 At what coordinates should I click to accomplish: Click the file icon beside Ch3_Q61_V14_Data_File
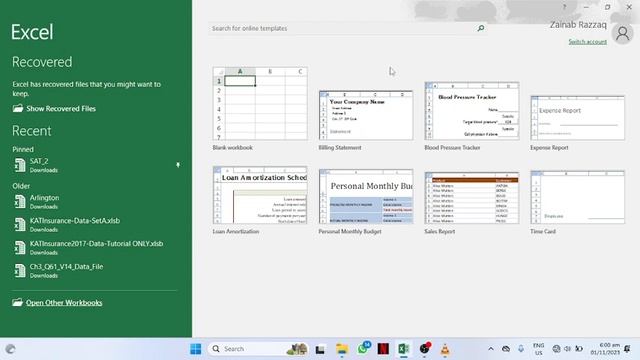tap(20, 270)
